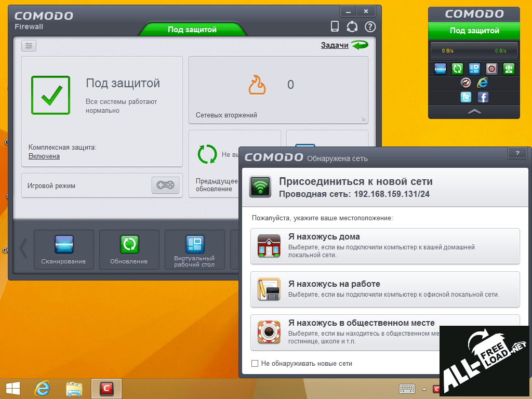The height and width of the screenshot is (399, 532).
Task: Toggle the Игровой режим gamepad switch
Action: pos(165,185)
